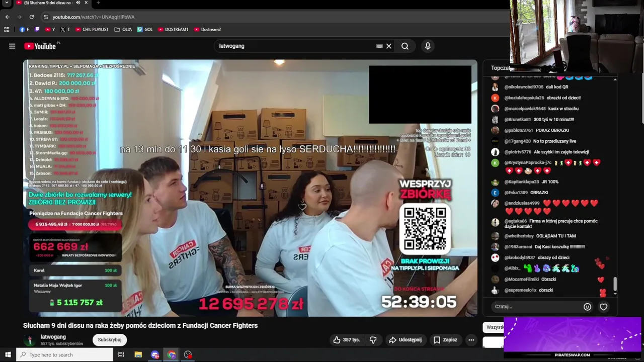This screenshot has width=644, height=362.
Task: Open site information icon in address bar
Action: (x=46, y=17)
